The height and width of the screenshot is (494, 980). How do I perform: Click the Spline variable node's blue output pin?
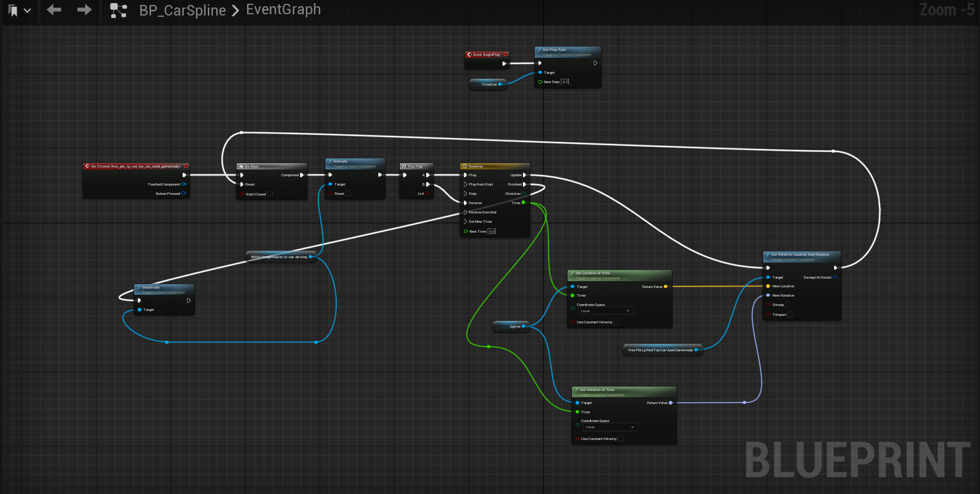tap(524, 326)
